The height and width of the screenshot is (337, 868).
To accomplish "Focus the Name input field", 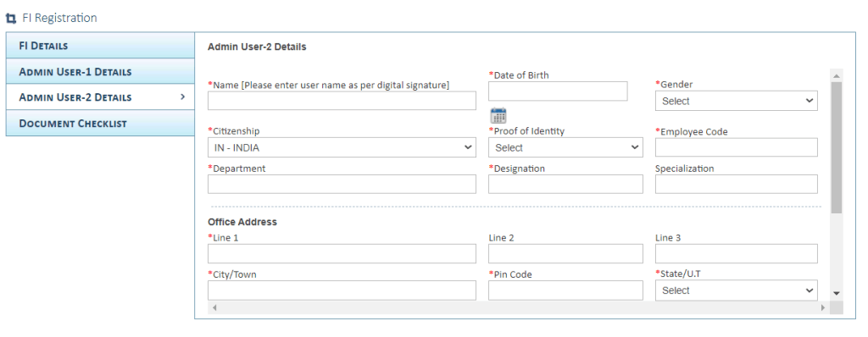I will pyautogui.click(x=342, y=101).
